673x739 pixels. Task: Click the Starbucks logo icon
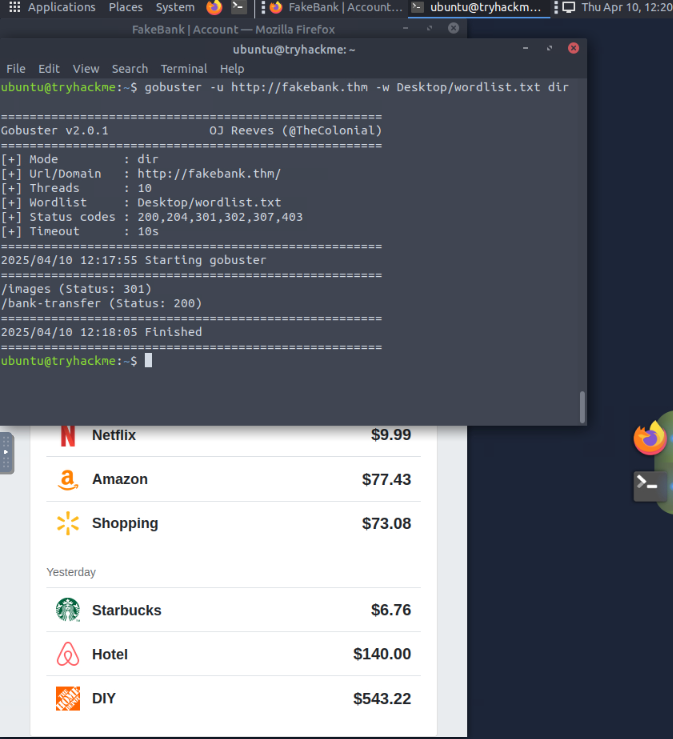click(x=68, y=610)
